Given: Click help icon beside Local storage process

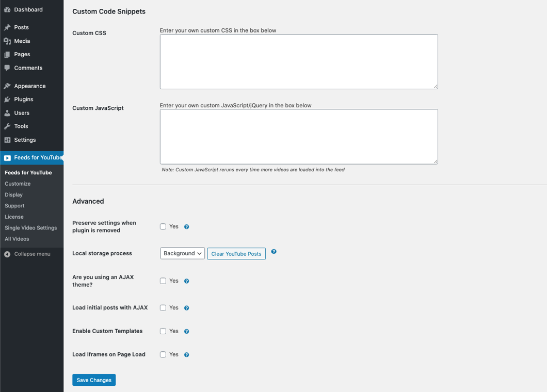Looking at the screenshot, I should pyautogui.click(x=274, y=252).
